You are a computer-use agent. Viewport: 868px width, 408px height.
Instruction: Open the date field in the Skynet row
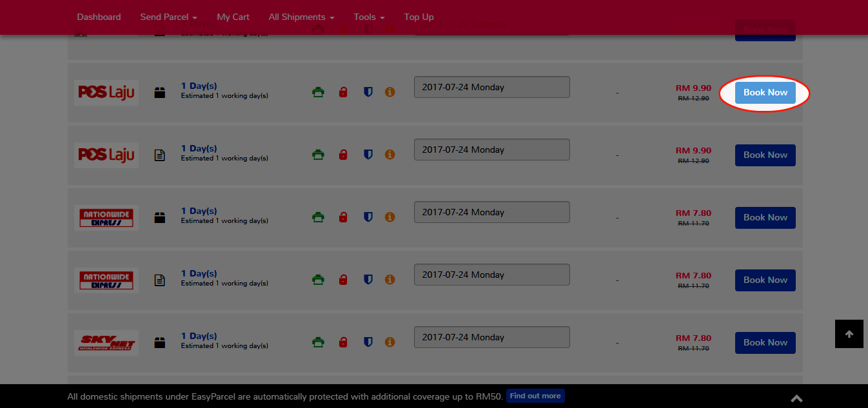(492, 337)
